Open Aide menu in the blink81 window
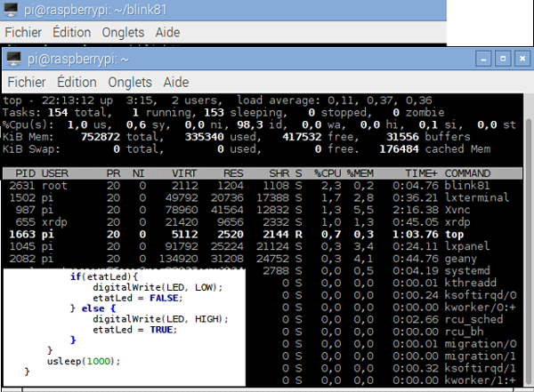Viewport: 534px width, 392px height. pos(167,32)
